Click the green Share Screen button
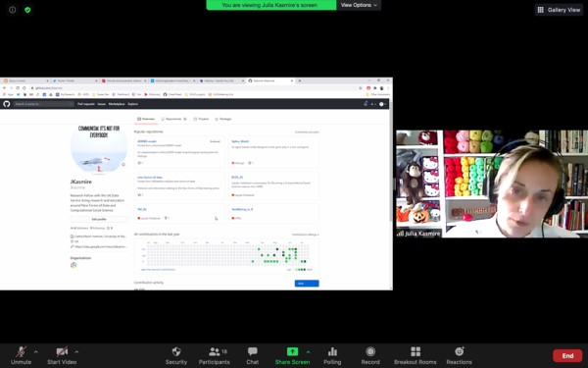This screenshot has width=588, height=368. [292, 355]
